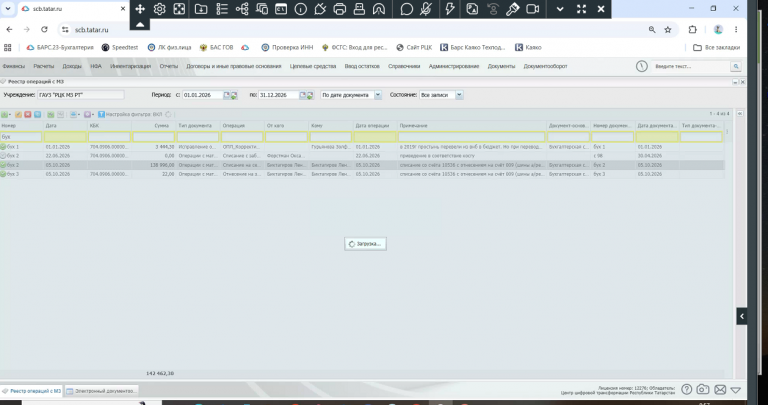Expand the green add record dropdown arrow

coord(10,115)
